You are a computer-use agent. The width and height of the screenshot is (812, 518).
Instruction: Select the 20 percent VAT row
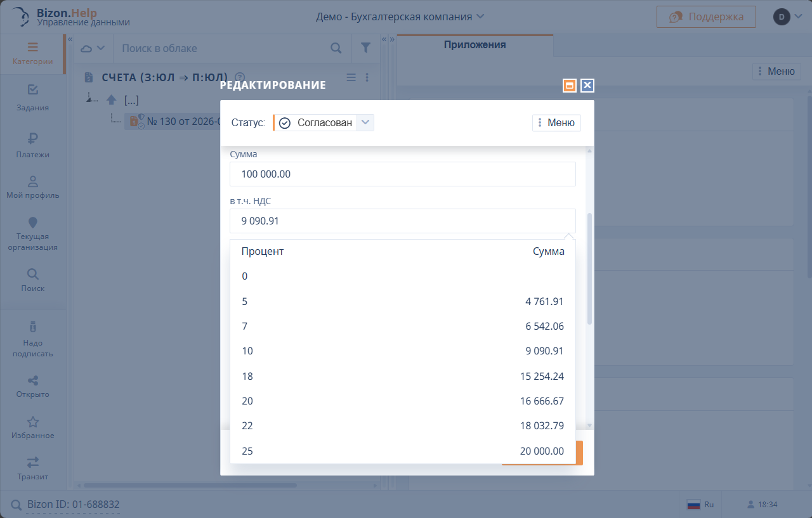click(x=402, y=401)
